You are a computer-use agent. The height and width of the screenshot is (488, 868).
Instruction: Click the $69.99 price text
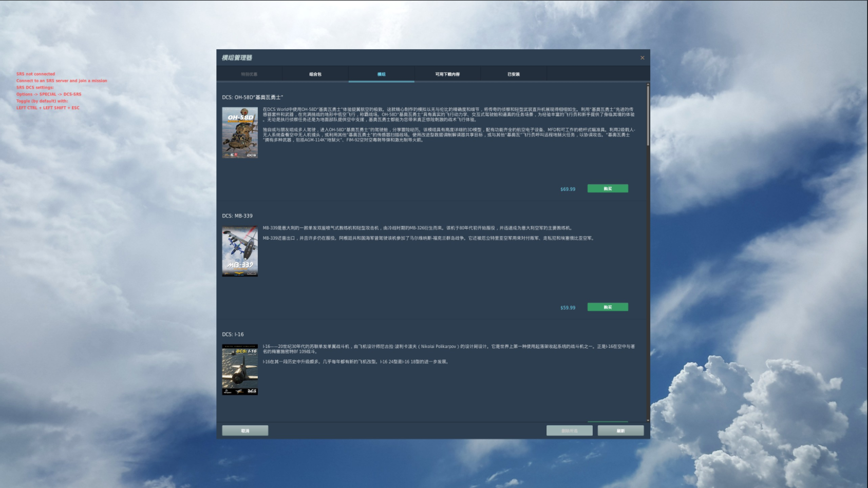568,189
